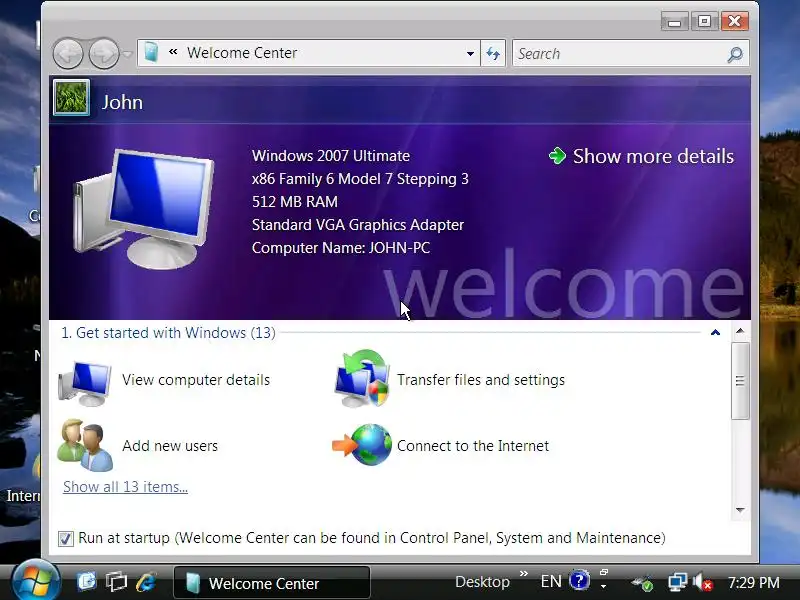
Task: Launch Internet Explorer from quick launch
Action: (146, 582)
